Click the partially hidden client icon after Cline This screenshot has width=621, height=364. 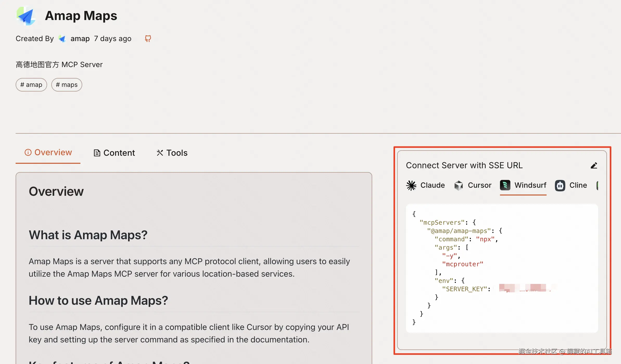pyautogui.click(x=597, y=185)
